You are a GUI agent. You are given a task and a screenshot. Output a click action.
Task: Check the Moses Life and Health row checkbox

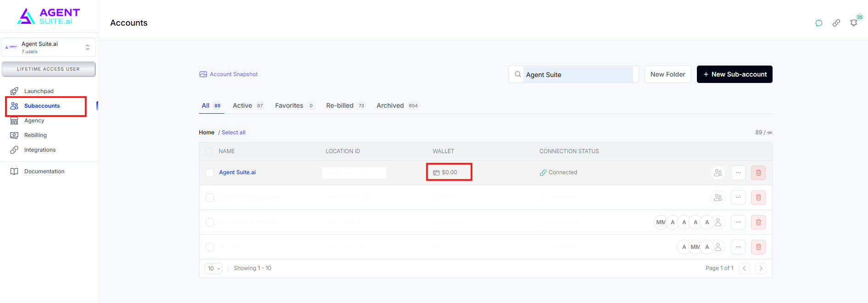coord(210,222)
